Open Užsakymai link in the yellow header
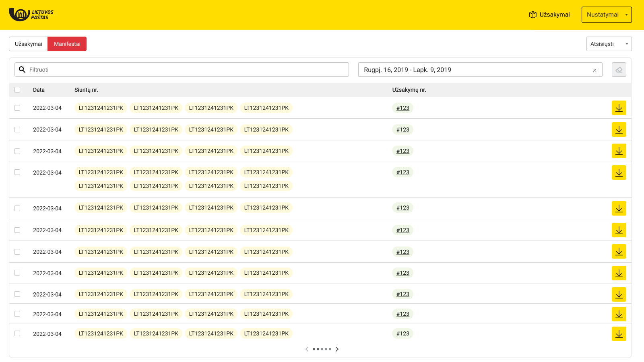The width and height of the screenshot is (644, 362). pyautogui.click(x=549, y=14)
